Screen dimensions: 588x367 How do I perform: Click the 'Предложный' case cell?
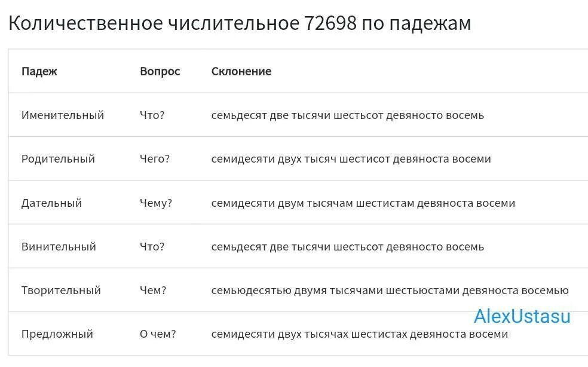click(57, 334)
